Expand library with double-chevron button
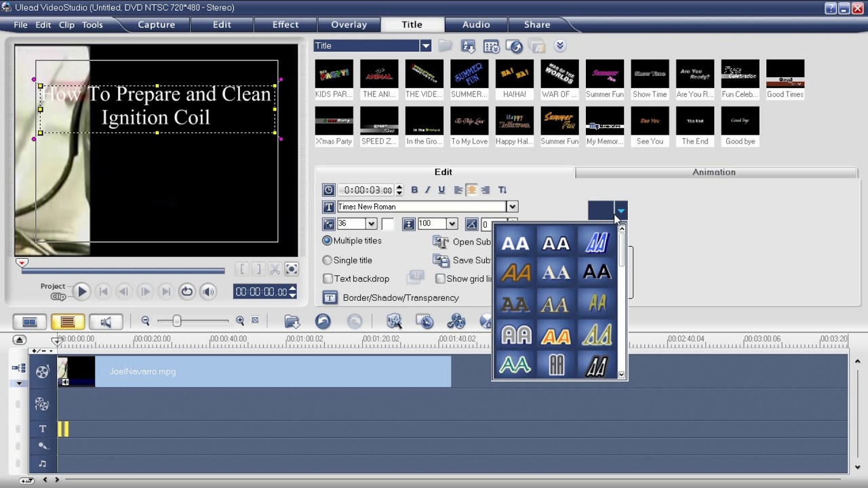This screenshot has height=488, width=868. pos(559,45)
